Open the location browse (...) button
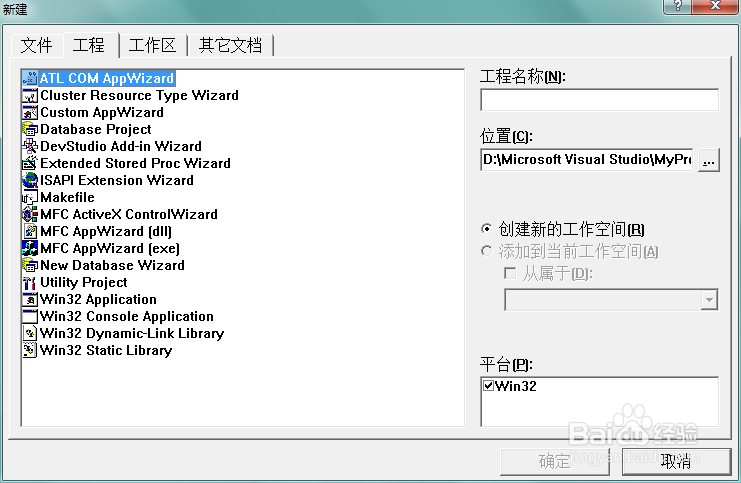Image resolution: width=741 pixels, height=483 pixels. point(708,160)
